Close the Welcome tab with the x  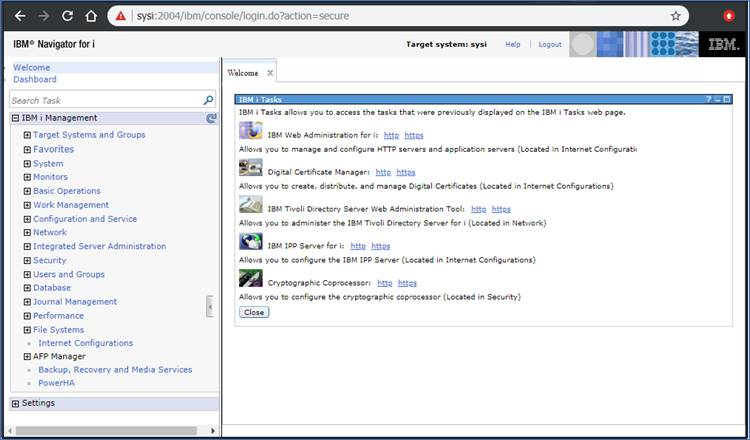click(x=270, y=73)
